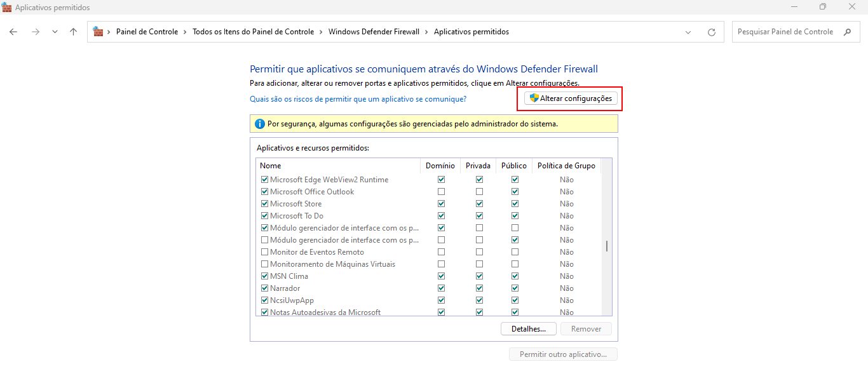This screenshot has width=868, height=383.
Task: Select the Notas Autoadesivas da Microsoft row
Action: pyautogui.click(x=428, y=312)
